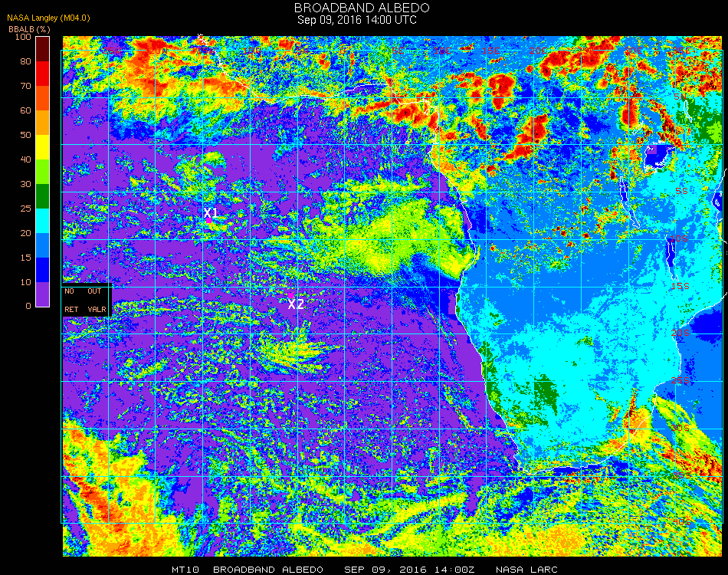Click the '10E' longitude label
Viewport: 728px width, 575px height.
443,51
